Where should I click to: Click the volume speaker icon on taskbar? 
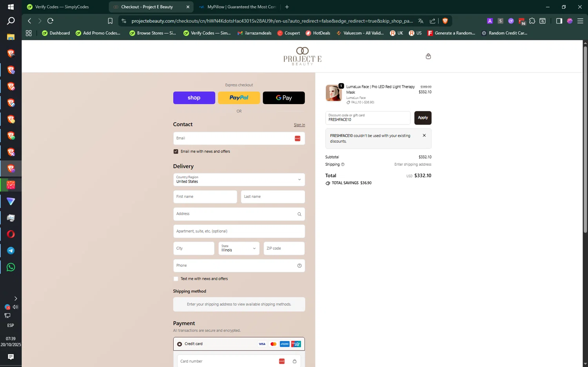coord(15,307)
